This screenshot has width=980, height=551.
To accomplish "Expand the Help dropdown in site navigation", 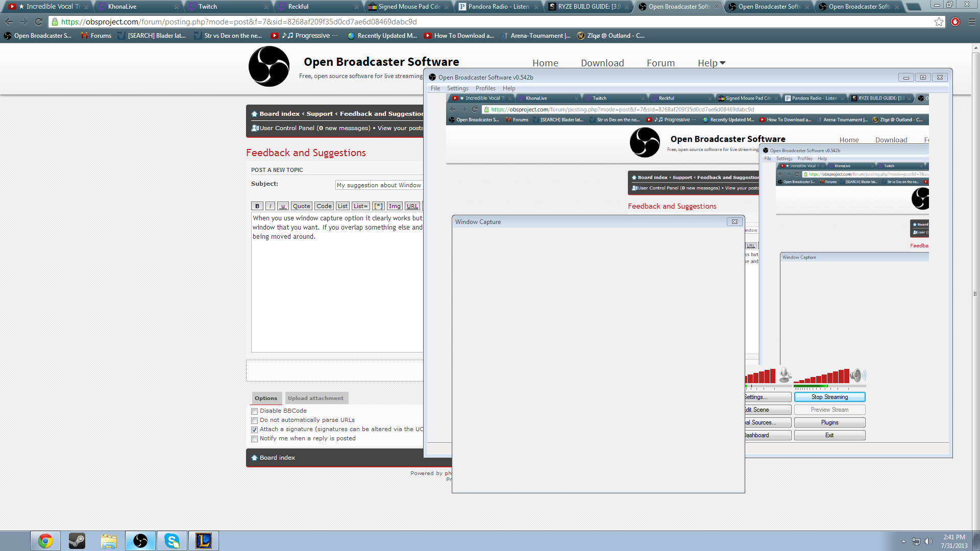I will pyautogui.click(x=711, y=63).
